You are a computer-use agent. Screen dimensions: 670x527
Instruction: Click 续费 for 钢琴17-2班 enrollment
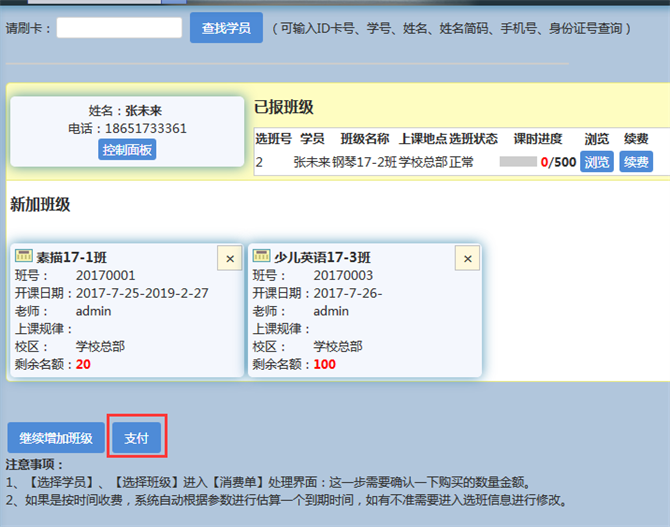pyautogui.click(x=636, y=162)
